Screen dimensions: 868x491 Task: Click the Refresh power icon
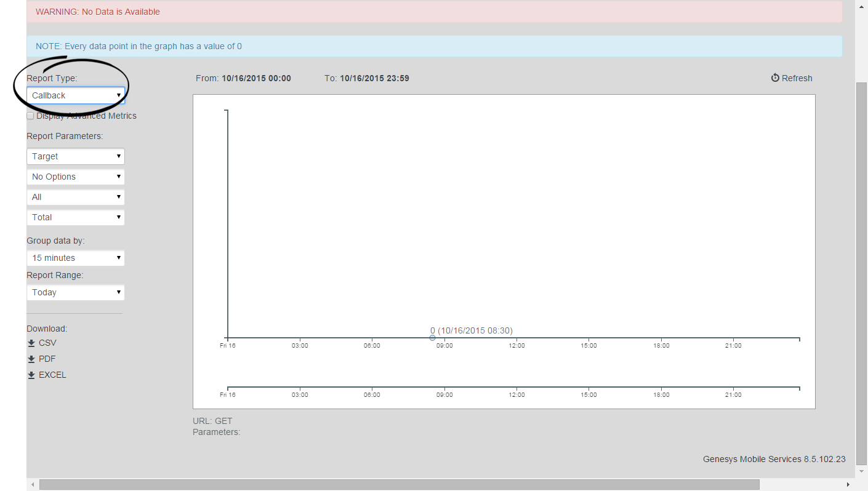775,78
